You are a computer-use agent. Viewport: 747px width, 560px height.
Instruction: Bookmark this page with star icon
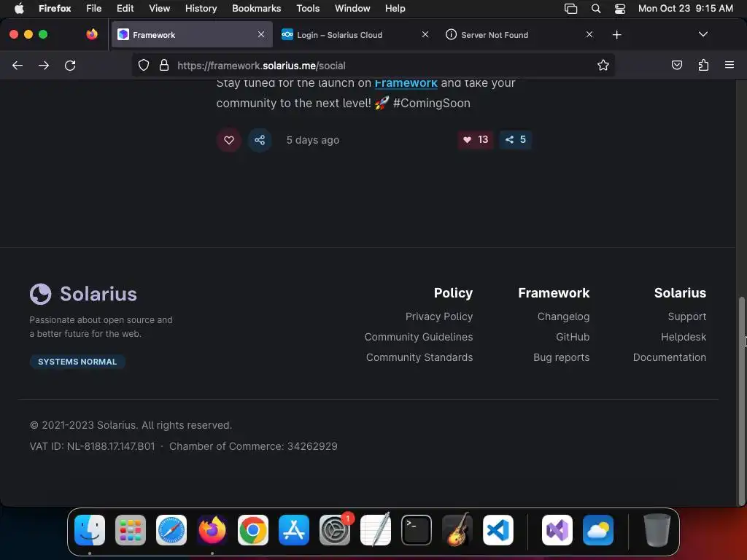click(603, 65)
